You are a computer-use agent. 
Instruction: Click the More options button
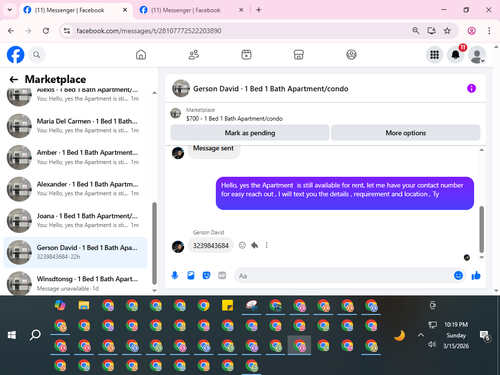406,133
